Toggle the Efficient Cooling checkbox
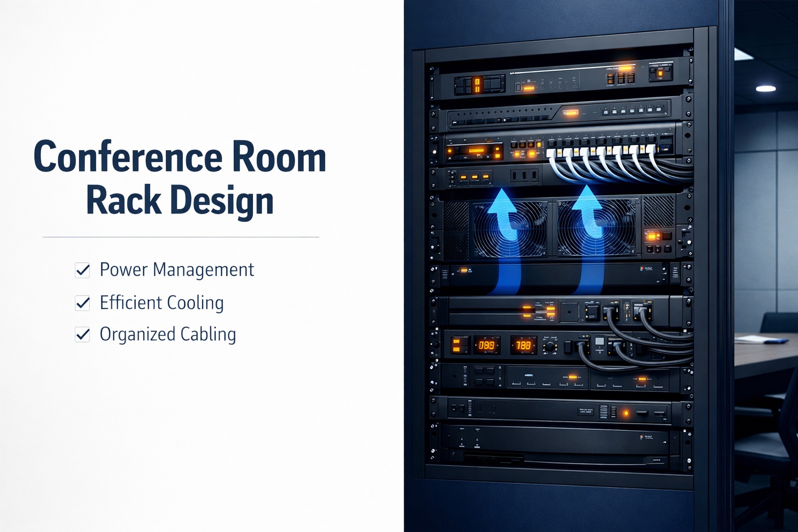Viewport: 798px width, 532px height. point(82,302)
